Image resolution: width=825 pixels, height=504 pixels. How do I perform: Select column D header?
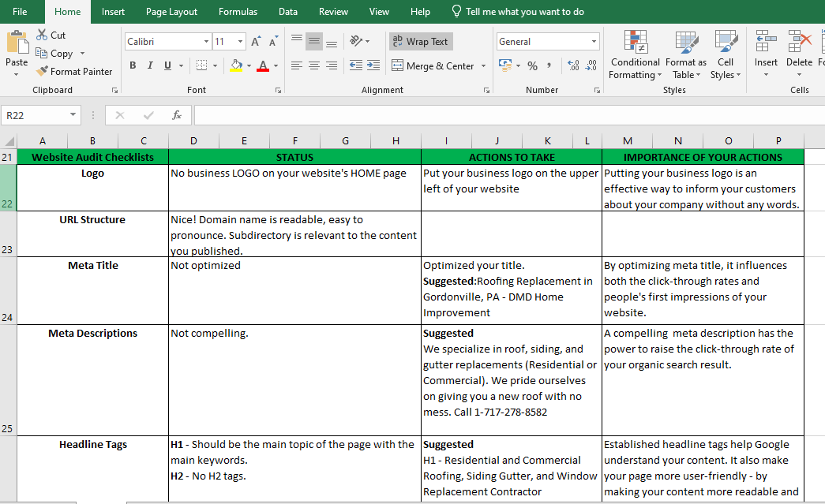pyautogui.click(x=193, y=141)
